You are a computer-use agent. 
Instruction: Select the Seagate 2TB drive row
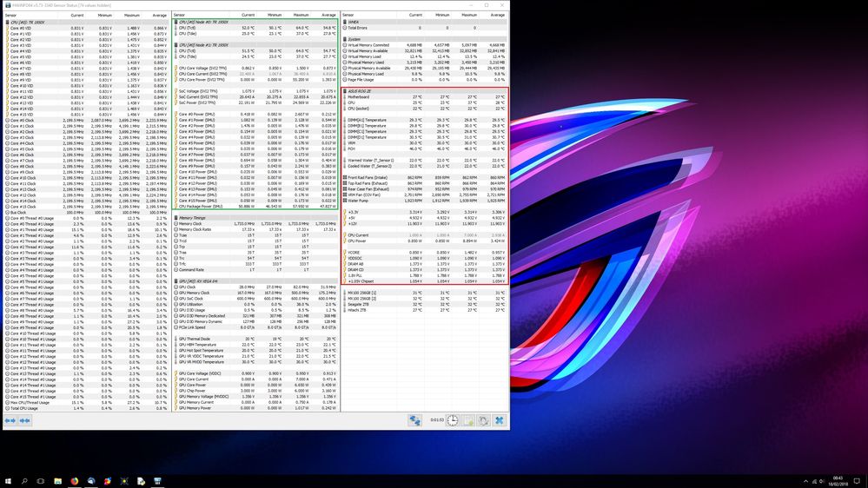tap(425, 304)
